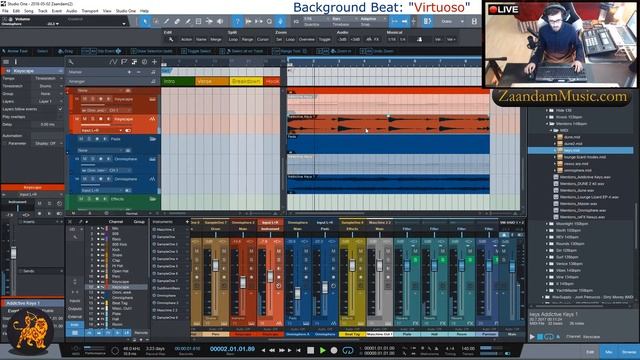Toggle green solo on Pads mixer channel
This screenshot has width=640, height=360.
pos(416,260)
